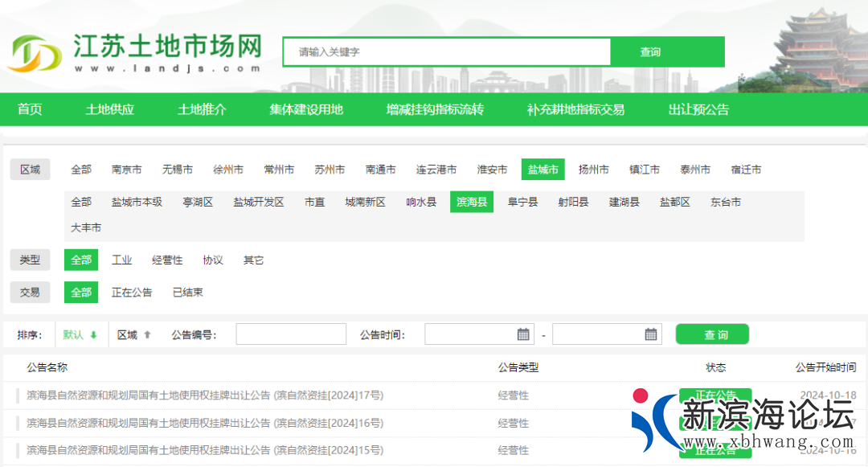
Task: Click the Jiangsu land market site logo
Action: (135, 52)
